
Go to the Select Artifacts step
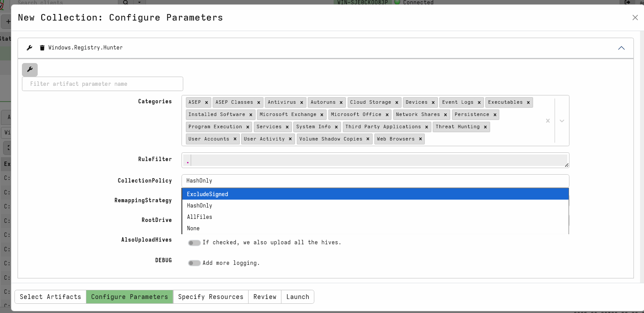[x=50, y=297]
